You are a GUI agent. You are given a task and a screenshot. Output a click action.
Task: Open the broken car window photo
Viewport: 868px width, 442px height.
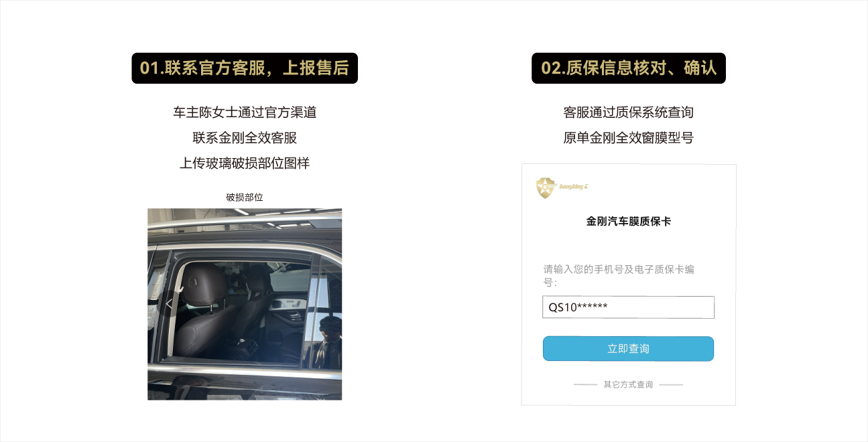tap(245, 304)
